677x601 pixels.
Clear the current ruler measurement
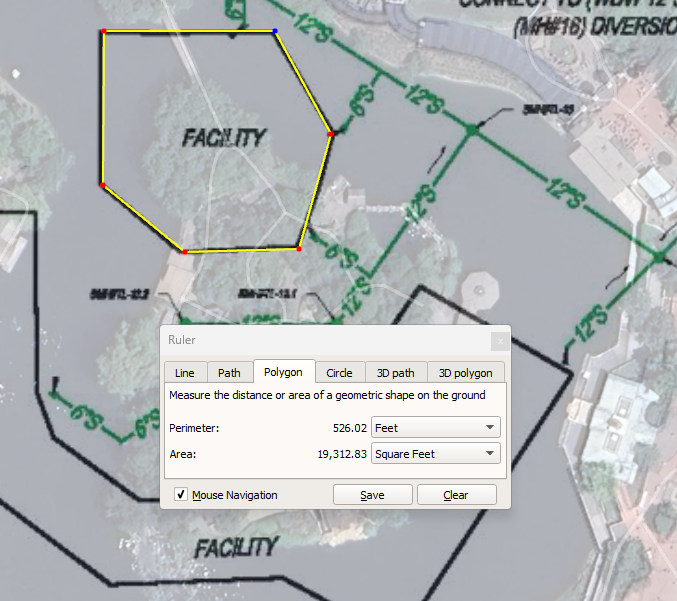(x=456, y=495)
